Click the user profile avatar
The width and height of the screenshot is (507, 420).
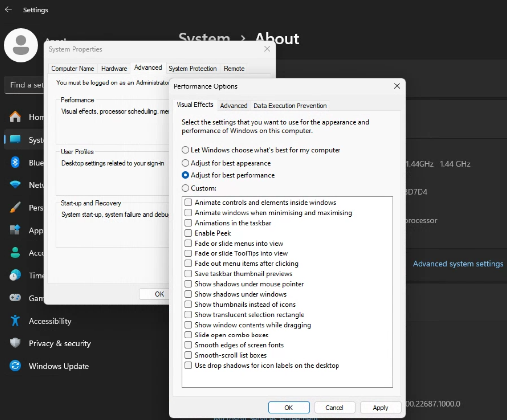tap(21, 45)
